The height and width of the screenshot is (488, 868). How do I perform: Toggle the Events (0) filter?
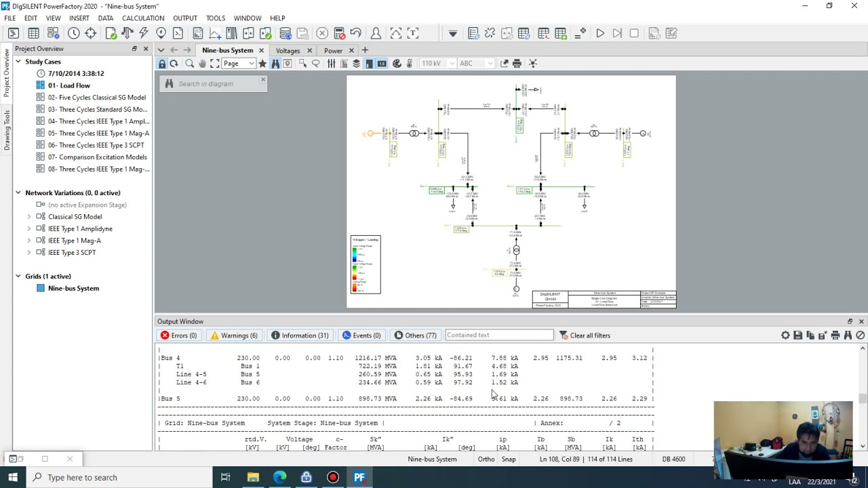361,335
